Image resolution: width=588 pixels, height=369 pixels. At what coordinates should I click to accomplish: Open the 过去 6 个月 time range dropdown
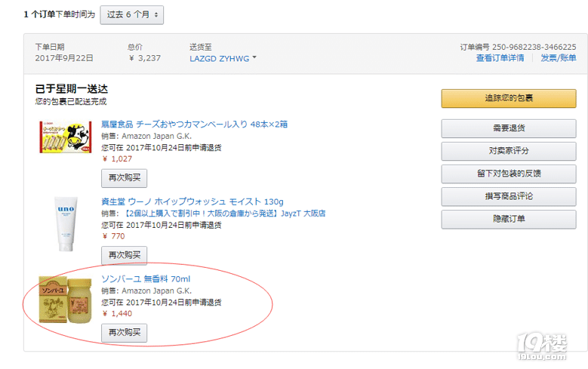tap(131, 15)
